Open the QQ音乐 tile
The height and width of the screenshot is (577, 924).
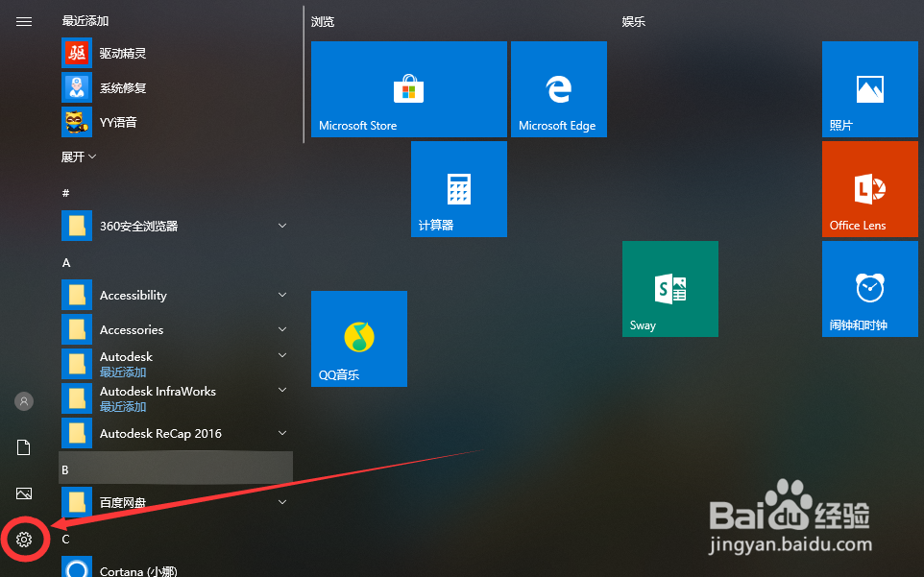pyautogui.click(x=359, y=339)
